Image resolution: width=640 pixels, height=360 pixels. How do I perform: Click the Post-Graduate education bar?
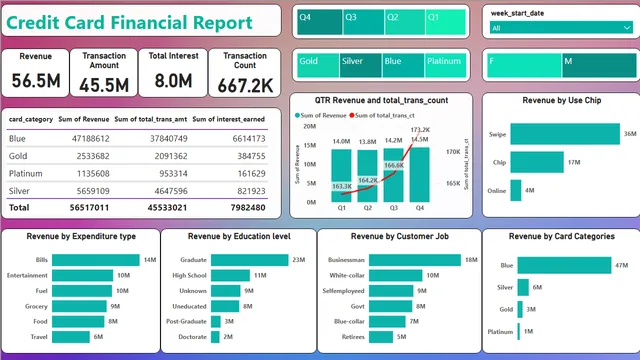pos(216,322)
